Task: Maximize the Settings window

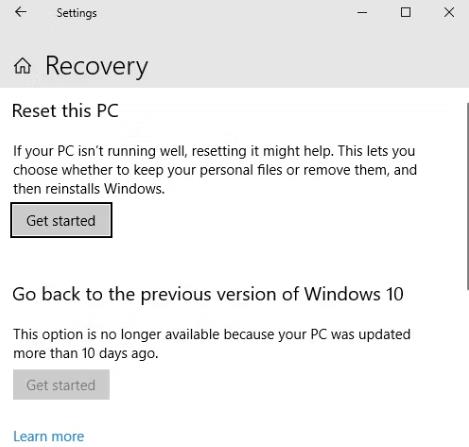Action: pyautogui.click(x=405, y=12)
